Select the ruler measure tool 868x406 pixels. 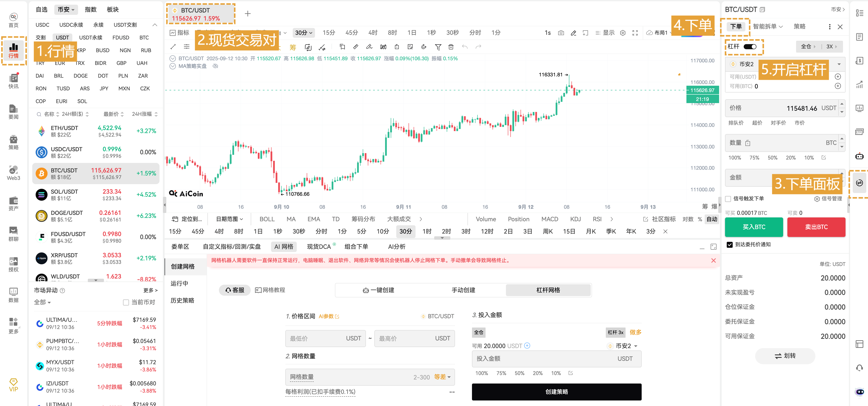coord(356,47)
